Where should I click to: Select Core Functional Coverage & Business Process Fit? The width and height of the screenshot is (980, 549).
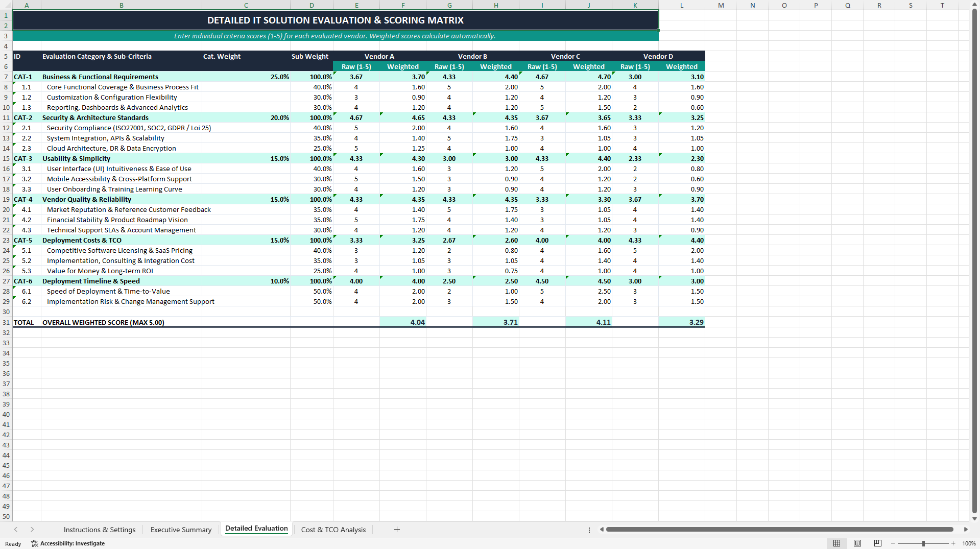pos(122,87)
